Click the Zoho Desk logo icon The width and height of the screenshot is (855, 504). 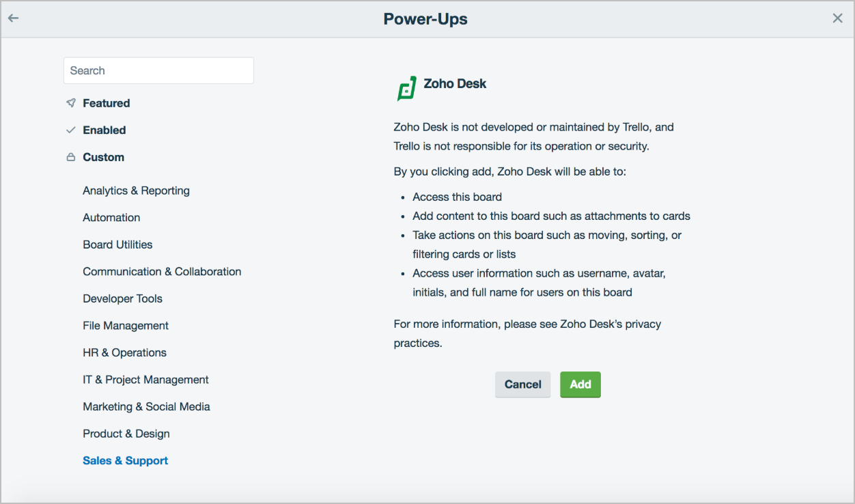pyautogui.click(x=407, y=88)
